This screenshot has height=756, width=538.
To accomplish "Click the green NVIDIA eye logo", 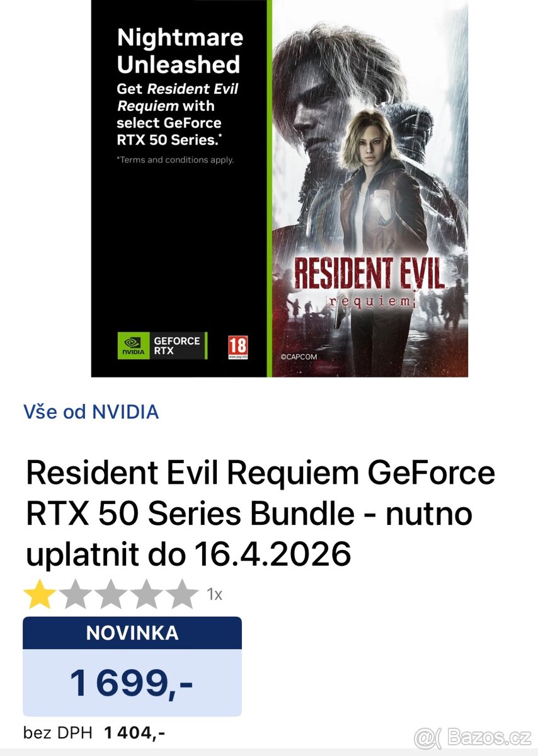I will (133, 346).
